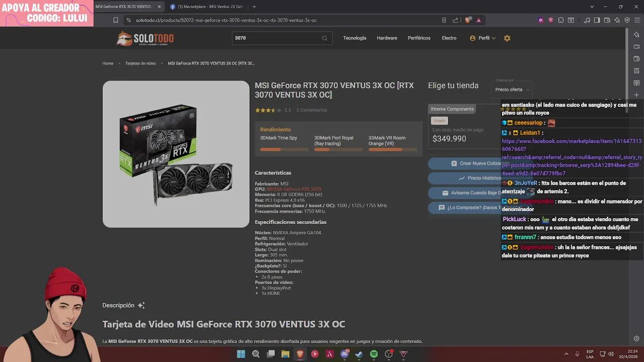Screen dimensions: 644x362
Task: Open the Brave Wallet toolbar icon
Action: click(607, 20)
